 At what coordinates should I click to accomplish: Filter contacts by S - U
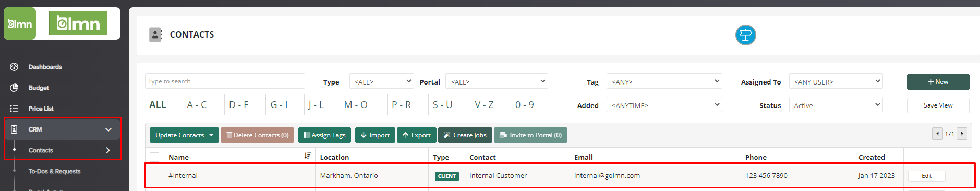(x=443, y=105)
